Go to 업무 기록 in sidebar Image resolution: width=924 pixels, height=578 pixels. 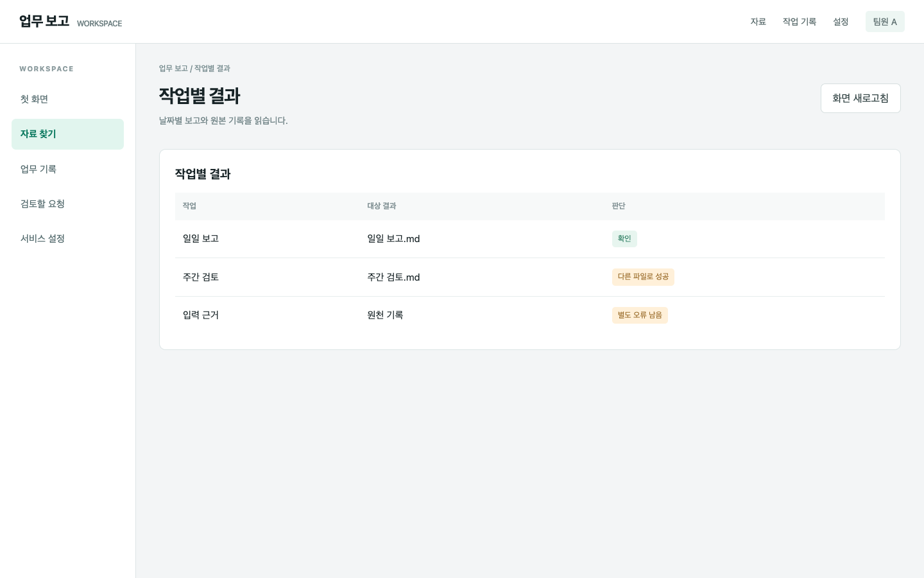[x=67, y=169]
